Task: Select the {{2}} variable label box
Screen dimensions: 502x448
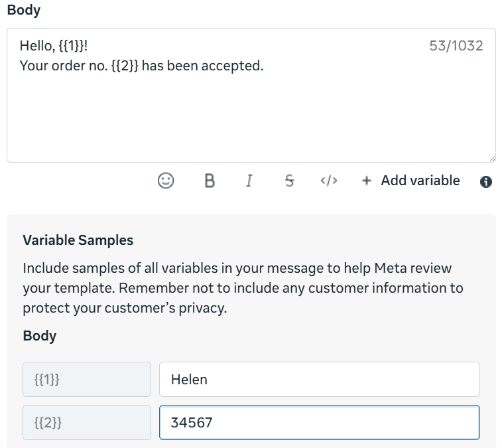Action: point(87,422)
